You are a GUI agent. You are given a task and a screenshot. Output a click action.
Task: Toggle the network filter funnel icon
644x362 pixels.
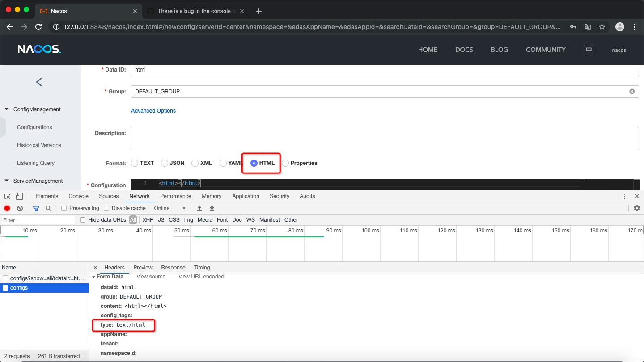click(36, 208)
